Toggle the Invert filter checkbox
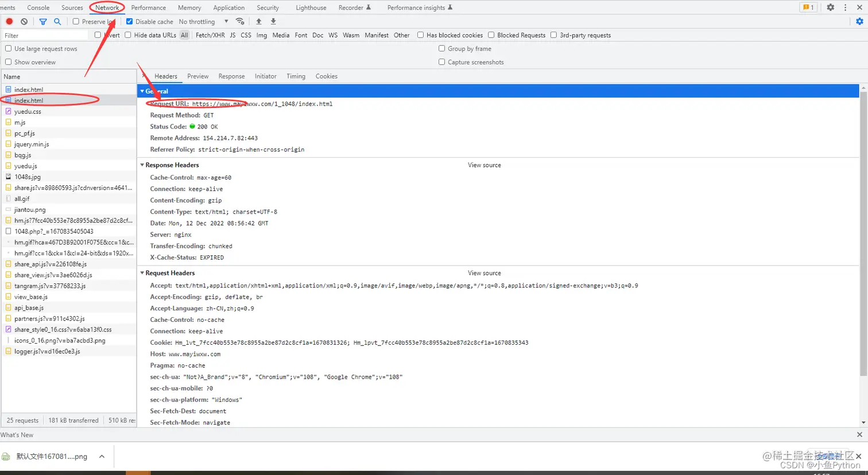 (x=98, y=35)
